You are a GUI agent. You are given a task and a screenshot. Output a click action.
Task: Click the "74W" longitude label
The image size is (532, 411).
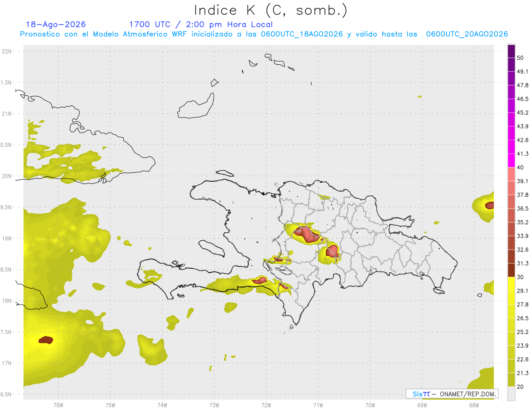tap(162, 405)
